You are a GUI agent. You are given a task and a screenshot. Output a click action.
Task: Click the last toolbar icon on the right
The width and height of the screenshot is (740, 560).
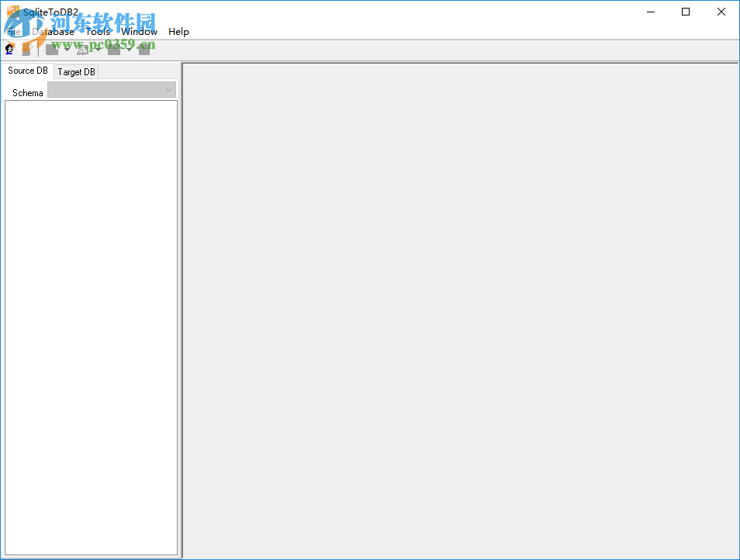coord(144,49)
